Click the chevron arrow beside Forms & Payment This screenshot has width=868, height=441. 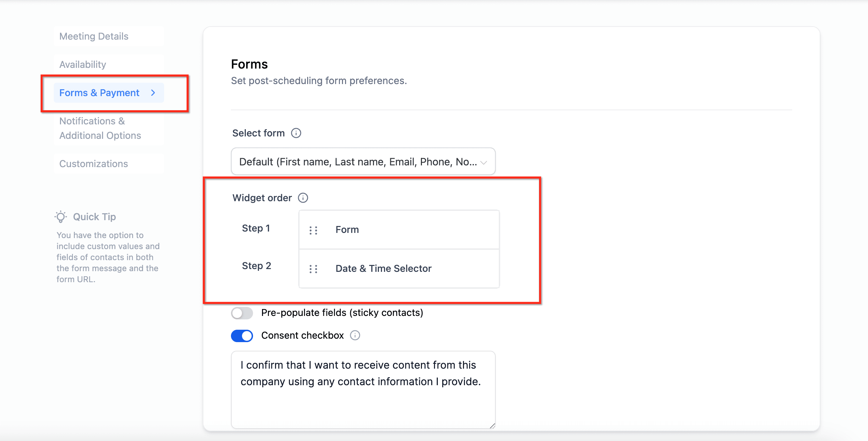click(153, 93)
